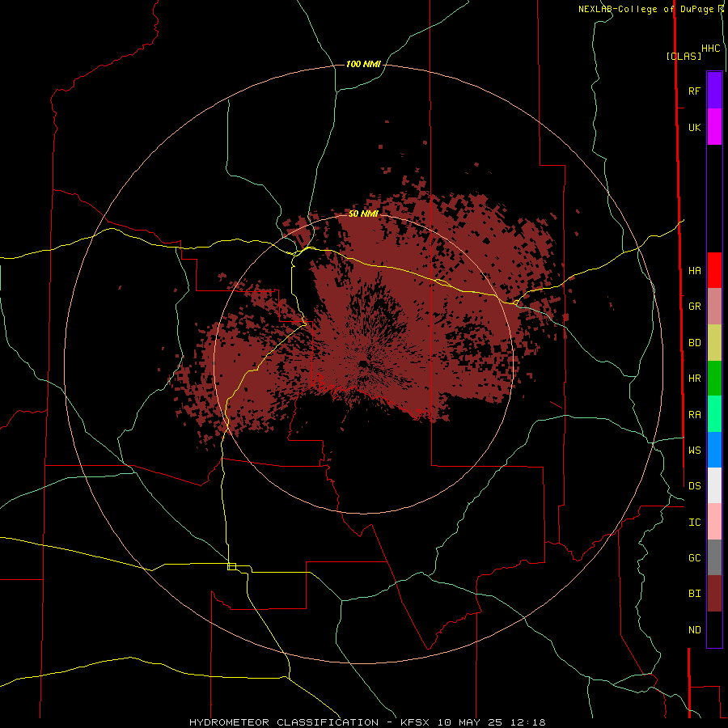Screen dimensions: 728x728
Task: Select the WS blue legend swatch
Action: pyautogui.click(x=714, y=450)
